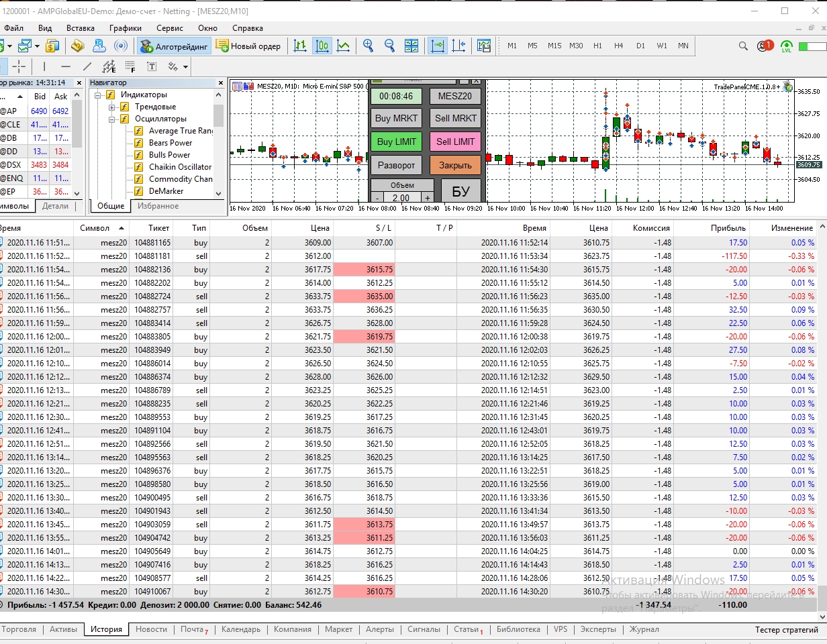
Task: Switch chart to line chart display
Action: tap(343, 46)
